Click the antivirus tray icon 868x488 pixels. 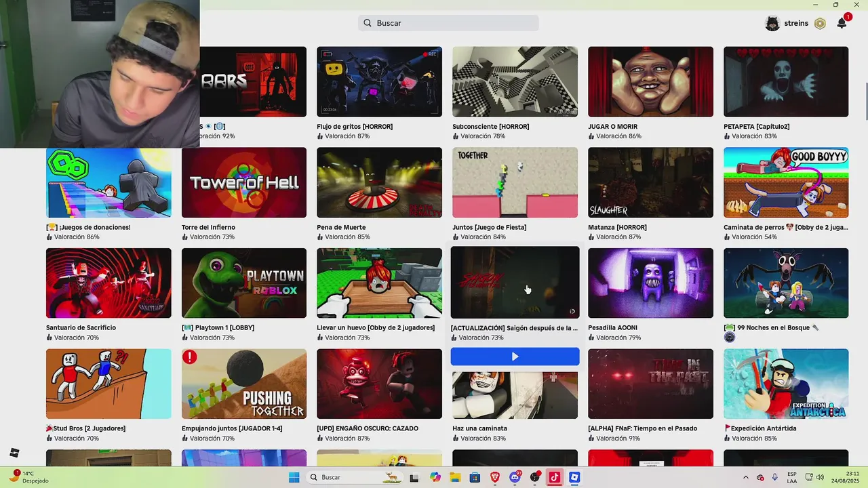coord(760,477)
